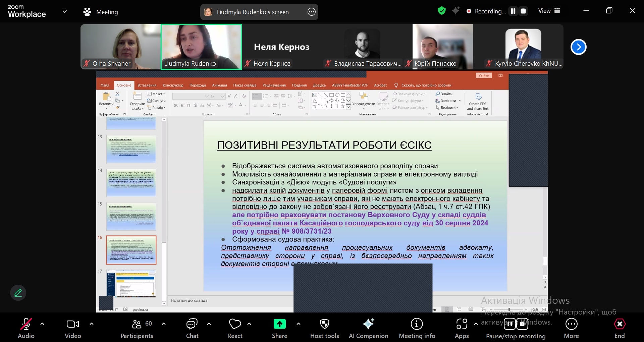Open Host tools

click(x=324, y=328)
